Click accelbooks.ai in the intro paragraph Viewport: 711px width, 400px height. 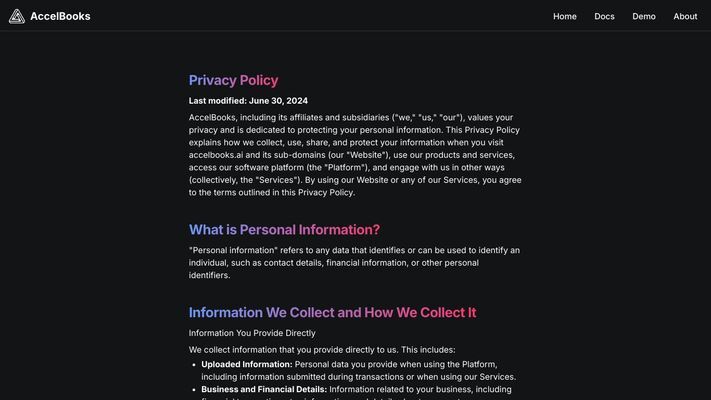point(216,155)
